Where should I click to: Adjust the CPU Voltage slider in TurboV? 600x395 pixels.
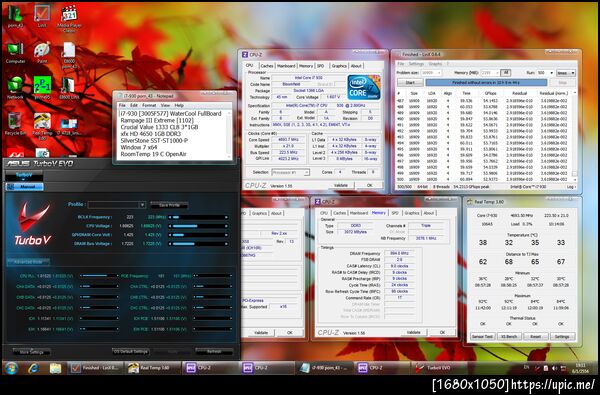[198, 226]
